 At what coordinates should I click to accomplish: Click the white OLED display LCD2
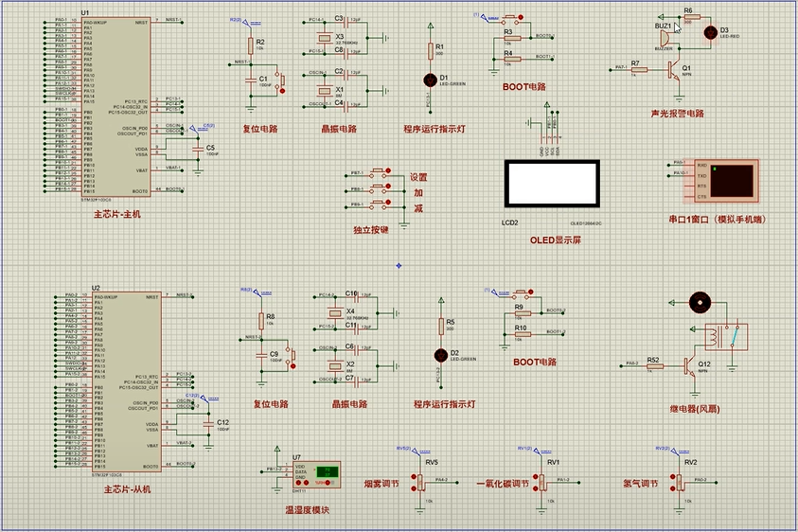tap(552, 184)
